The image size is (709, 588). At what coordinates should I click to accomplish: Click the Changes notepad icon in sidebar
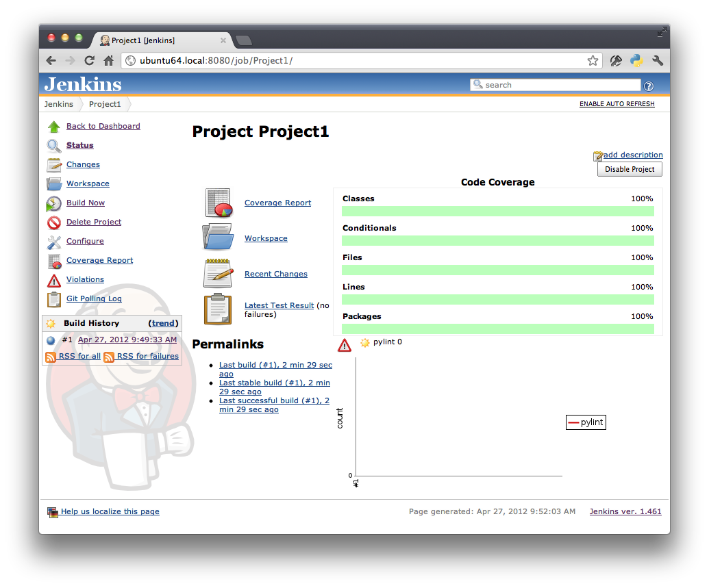(54, 165)
